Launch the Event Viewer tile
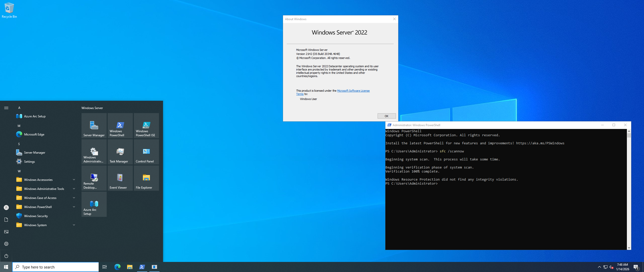 (x=120, y=178)
